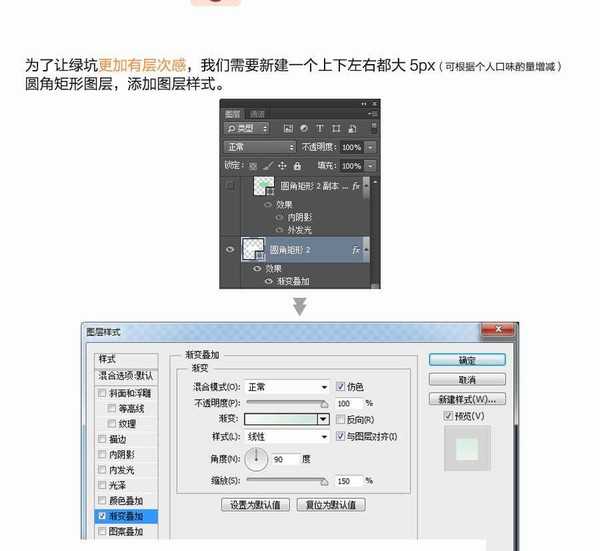Screen dimensions: 600x551
Task: Click the lock image pixels brush icon
Action: [267, 165]
